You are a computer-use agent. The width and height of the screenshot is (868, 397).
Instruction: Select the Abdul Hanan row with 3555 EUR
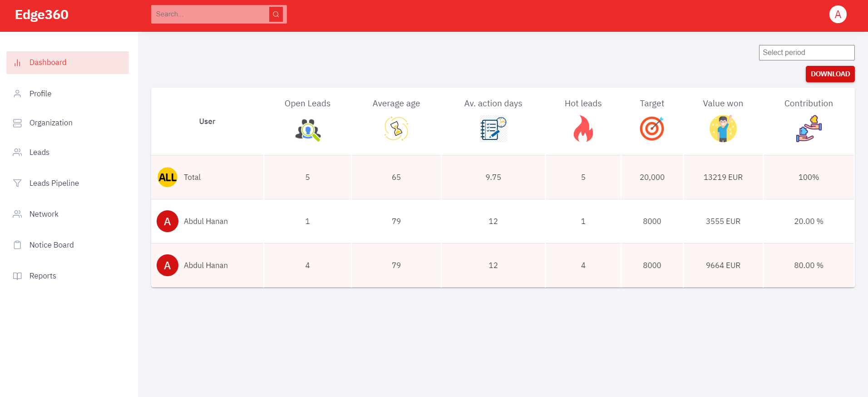pyautogui.click(x=206, y=221)
